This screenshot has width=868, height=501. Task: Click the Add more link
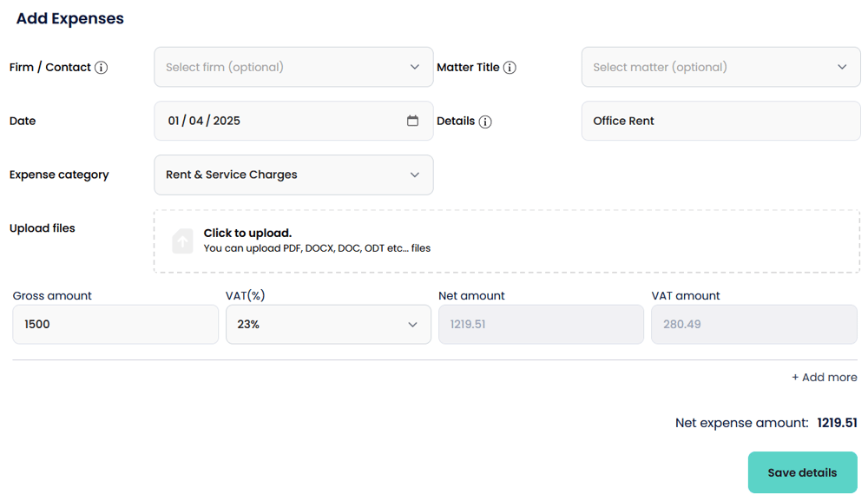click(824, 377)
